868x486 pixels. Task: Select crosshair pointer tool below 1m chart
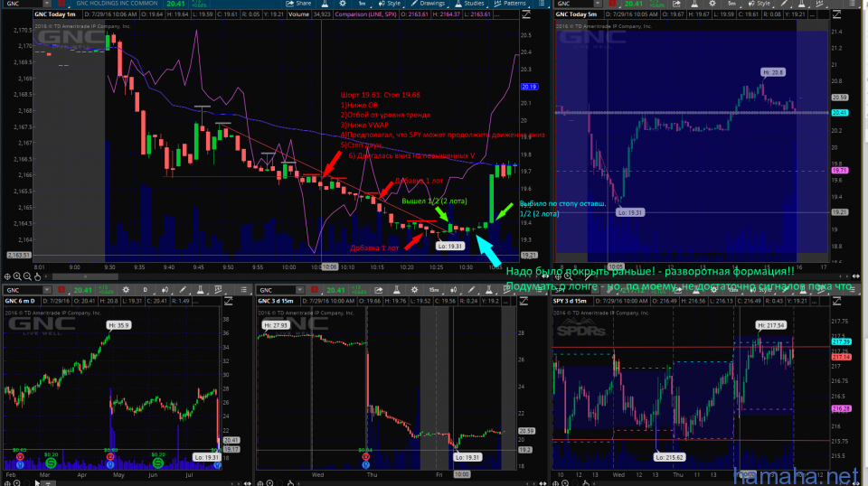click(7, 276)
